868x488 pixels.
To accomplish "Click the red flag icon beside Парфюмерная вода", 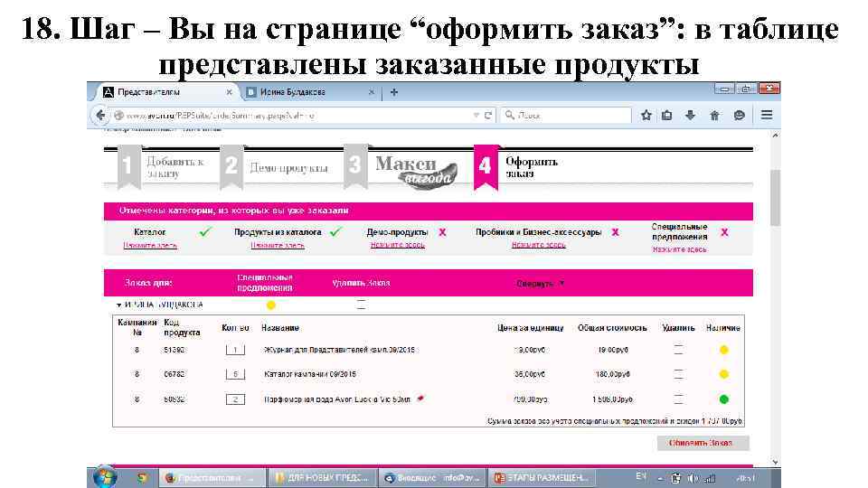I will (x=420, y=399).
